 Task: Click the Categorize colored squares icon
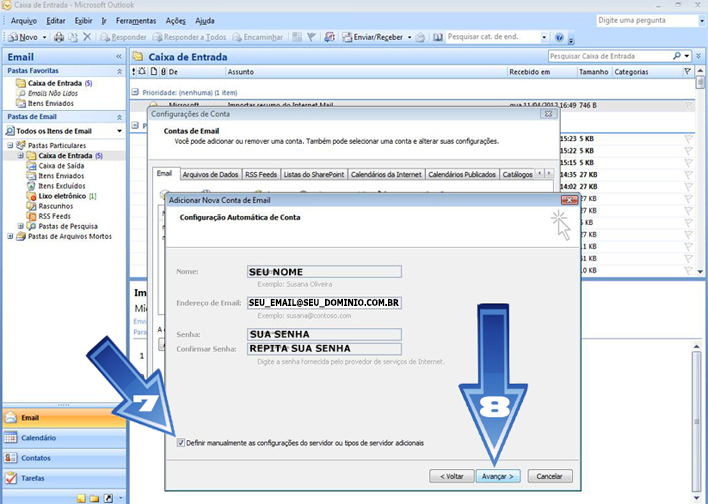point(297,37)
